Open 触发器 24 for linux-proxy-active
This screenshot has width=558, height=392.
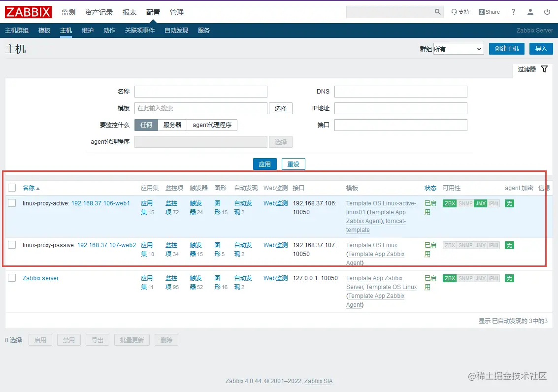[196, 208]
